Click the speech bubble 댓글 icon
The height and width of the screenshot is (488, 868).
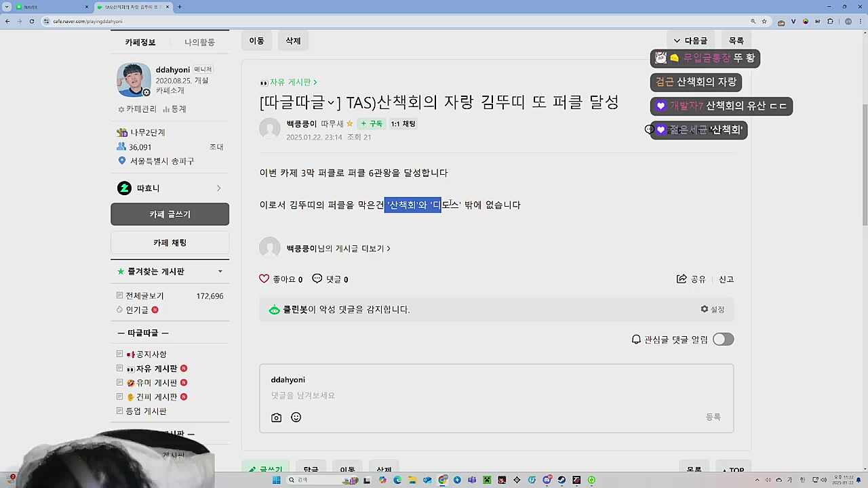coord(317,279)
